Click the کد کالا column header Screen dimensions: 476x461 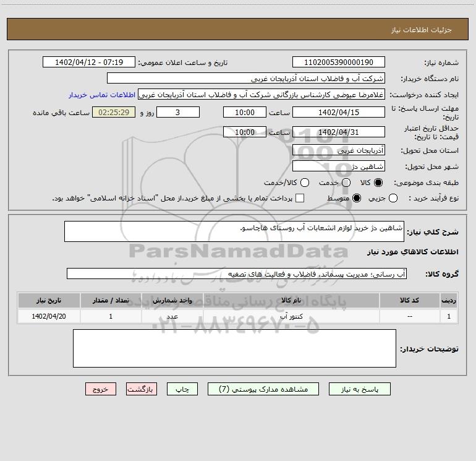(x=409, y=300)
